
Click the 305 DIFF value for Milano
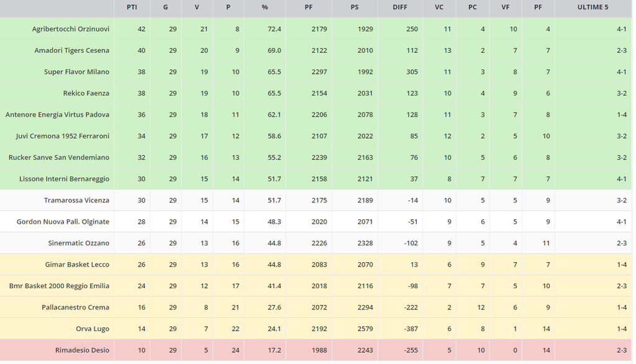point(411,72)
